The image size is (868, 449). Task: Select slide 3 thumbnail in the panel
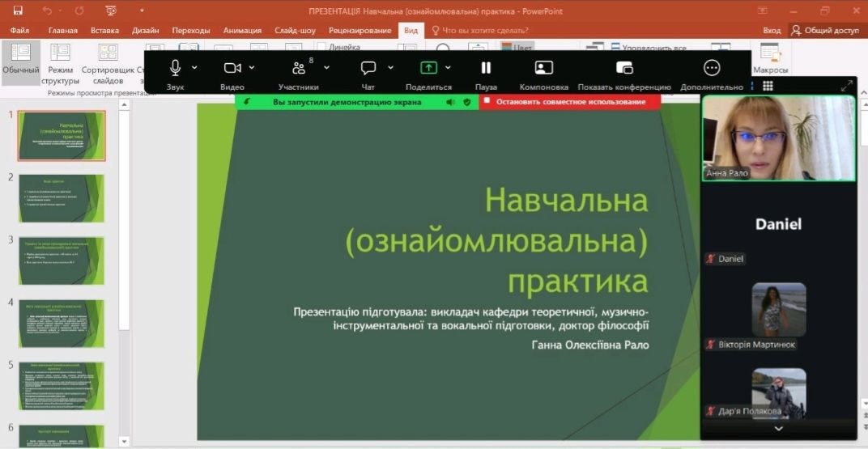(x=62, y=261)
